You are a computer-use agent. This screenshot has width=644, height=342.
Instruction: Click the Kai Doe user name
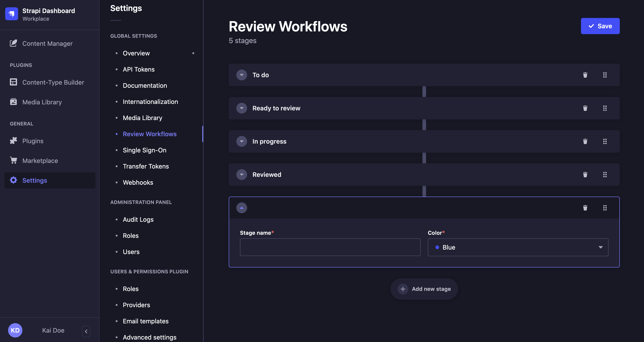coord(53,330)
